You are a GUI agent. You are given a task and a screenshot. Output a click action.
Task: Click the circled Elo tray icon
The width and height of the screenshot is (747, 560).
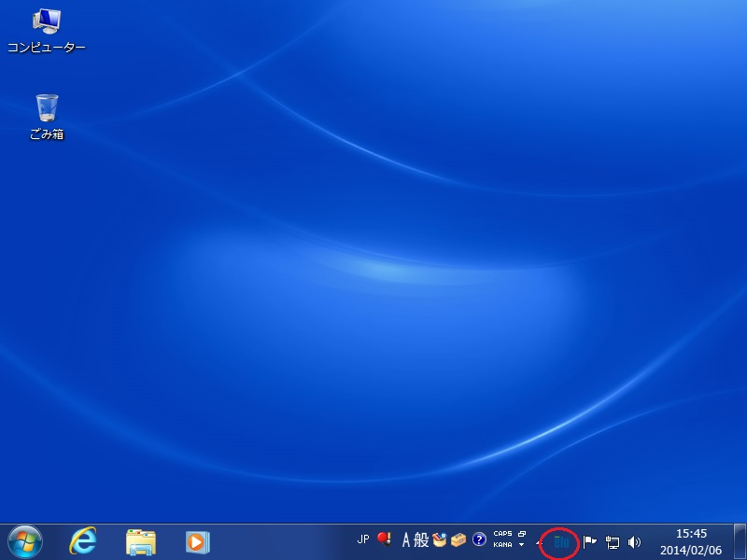560,541
